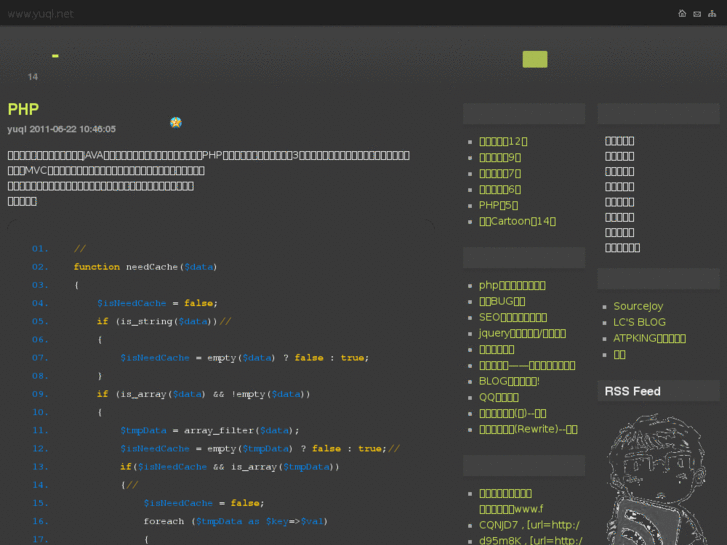
Task: Open the sitemap icon at top right
Action: click(712, 14)
